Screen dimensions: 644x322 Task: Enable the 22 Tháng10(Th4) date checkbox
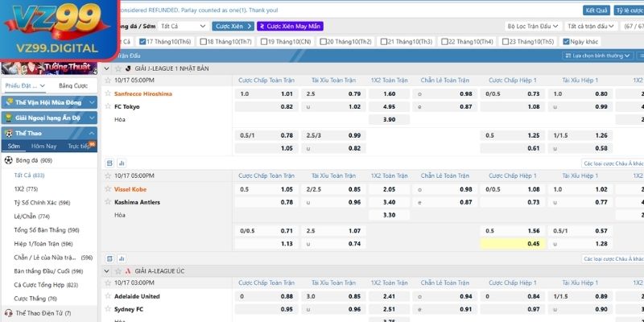point(444,42)
